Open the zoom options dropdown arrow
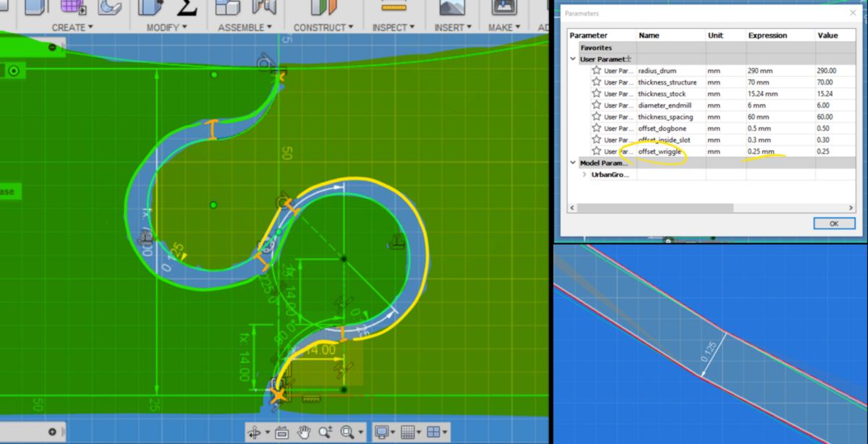This screenshot has width=868, height=444. point(359,432)
